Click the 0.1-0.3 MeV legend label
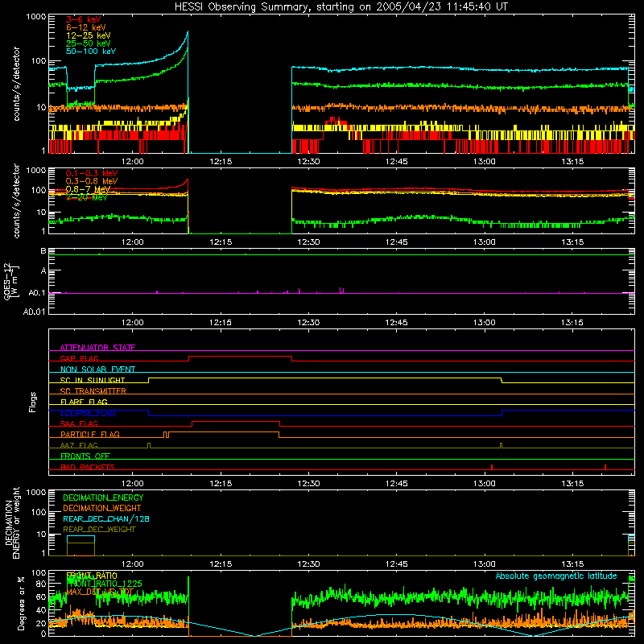 [92, 173]
